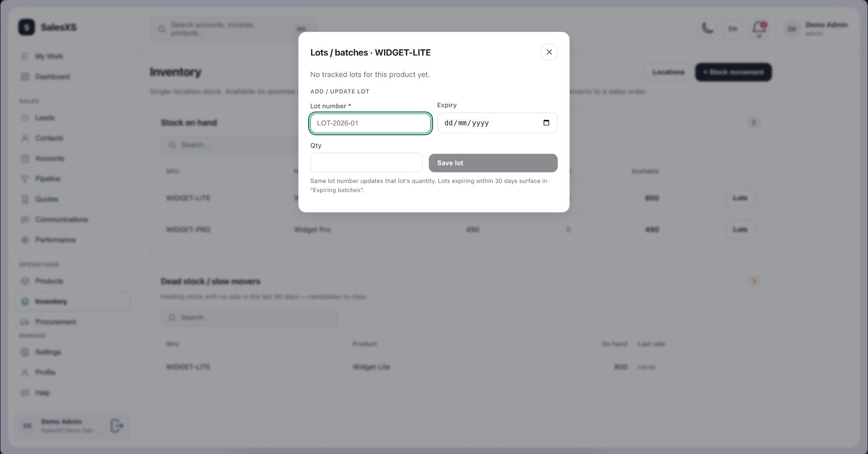The height and width of the screenshot is (454, 868).
Task: Open Leads in sidebar
Action: [45, 118]
